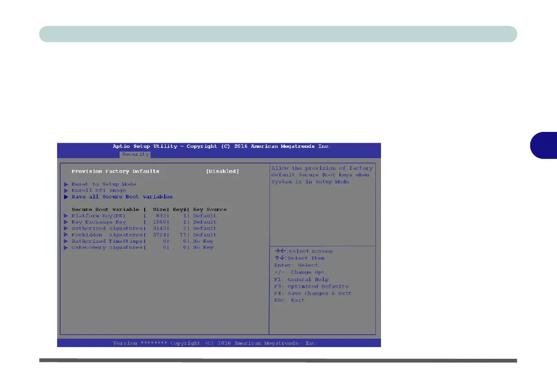This screenshot has width=557, height=392.
Task: Expand the Authorized Signatures arrow
Action: [66, 229]
